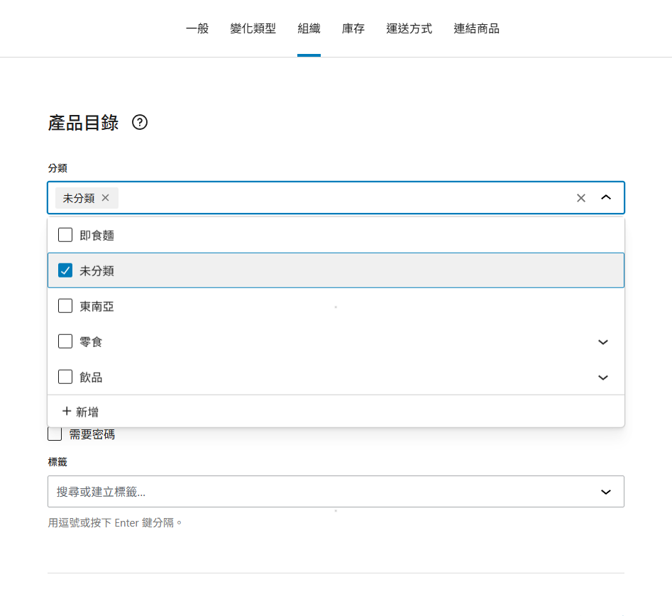Expand the 飲品 subcategories chevron

pos(602,378)
